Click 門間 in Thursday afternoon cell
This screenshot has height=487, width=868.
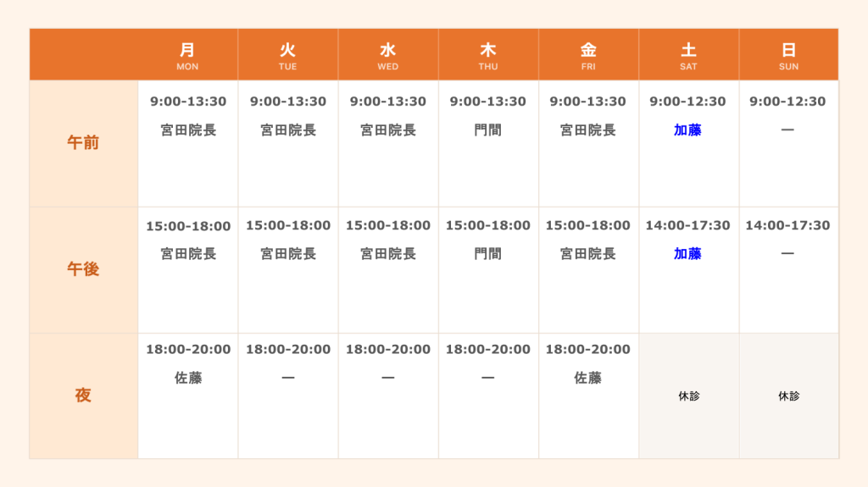coord(487,254)
